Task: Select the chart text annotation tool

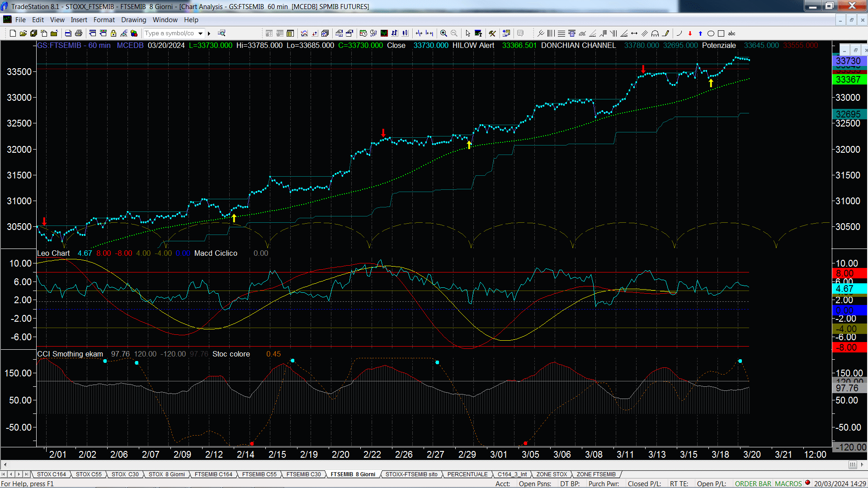Action: (x=478, y=33)
